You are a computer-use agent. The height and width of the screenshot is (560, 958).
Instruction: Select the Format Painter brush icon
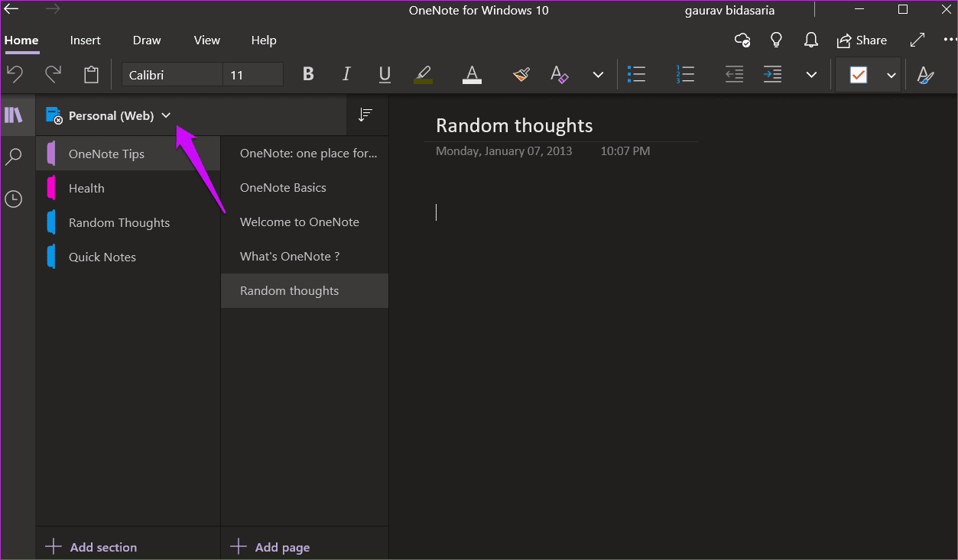521,74
